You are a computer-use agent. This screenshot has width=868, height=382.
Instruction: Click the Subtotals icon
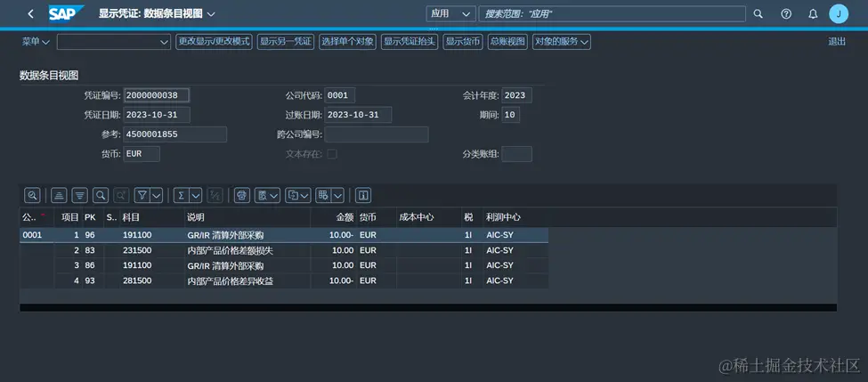(x=215, y=195)
